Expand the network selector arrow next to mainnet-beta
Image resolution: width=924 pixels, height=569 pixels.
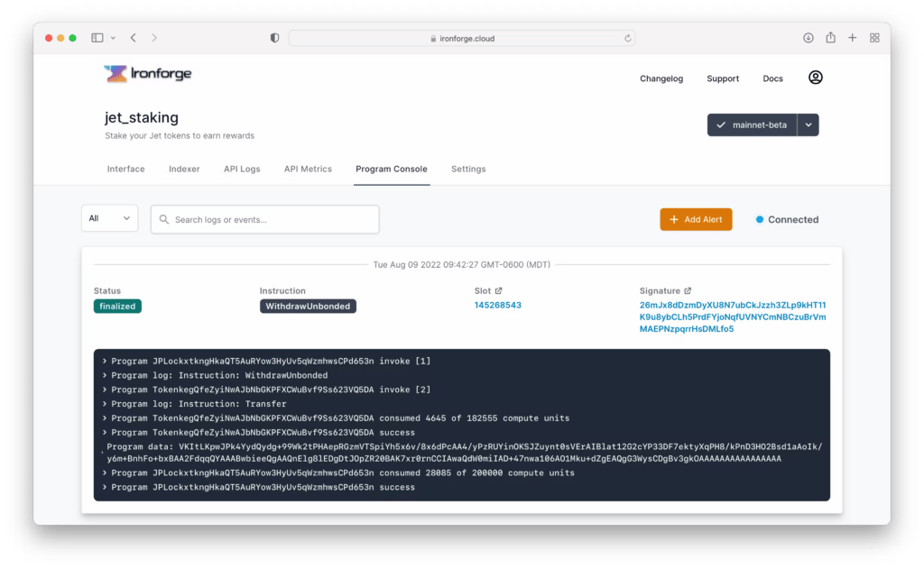pyautogui.click(x=808, y=124)
